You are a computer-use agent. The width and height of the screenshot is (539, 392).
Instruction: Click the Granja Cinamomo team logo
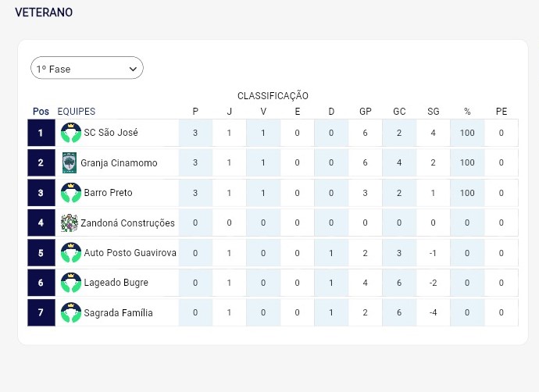point(70,163)
